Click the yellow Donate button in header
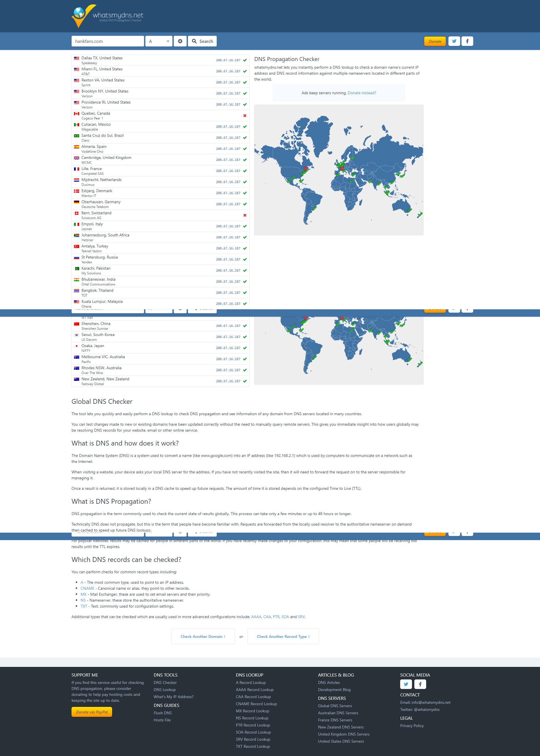 (x=435, y=41)
